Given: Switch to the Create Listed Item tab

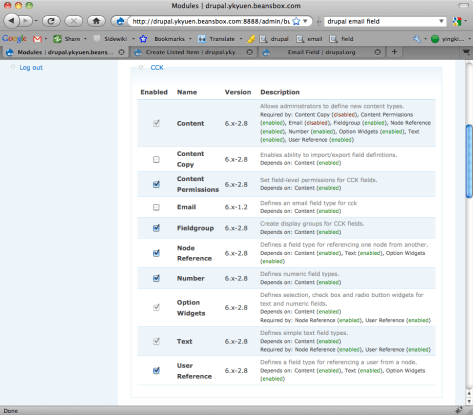Looking at the screenshot, I should point(193,52).
